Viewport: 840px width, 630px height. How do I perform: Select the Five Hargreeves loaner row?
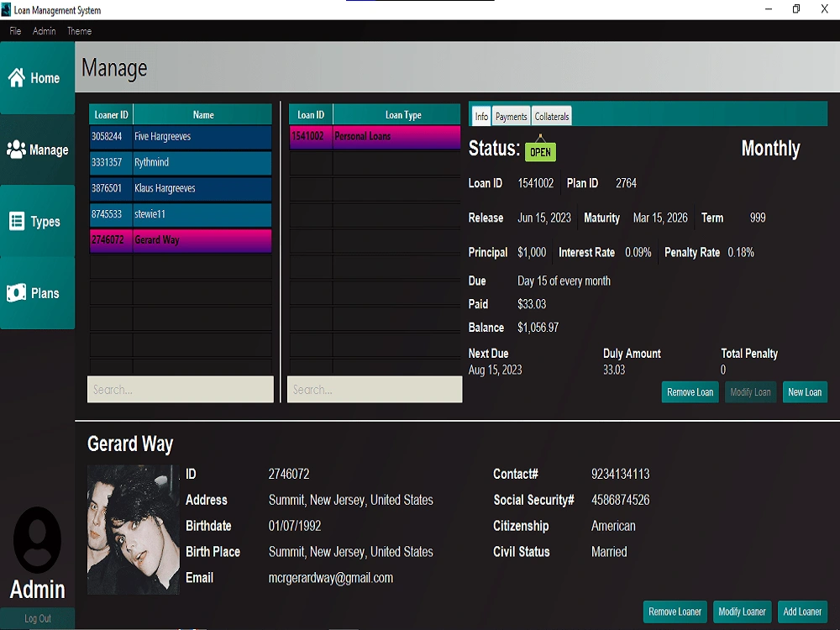pos(181,137)
